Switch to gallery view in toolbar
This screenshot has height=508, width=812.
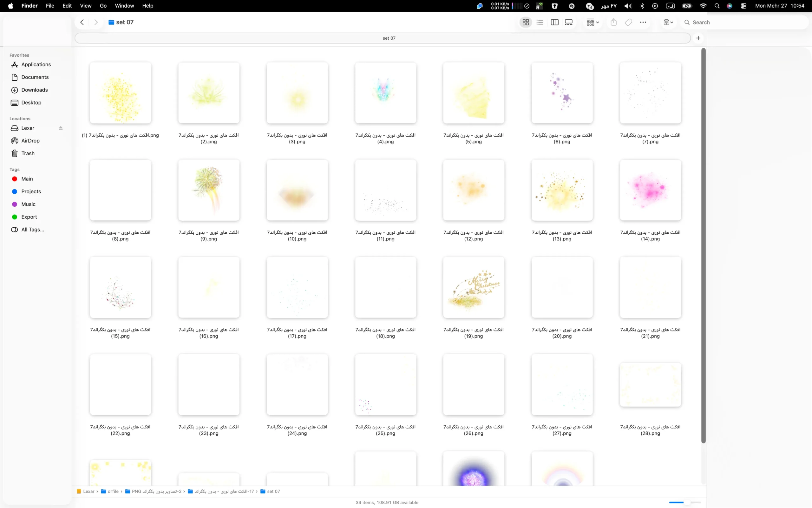click(569, 22)
